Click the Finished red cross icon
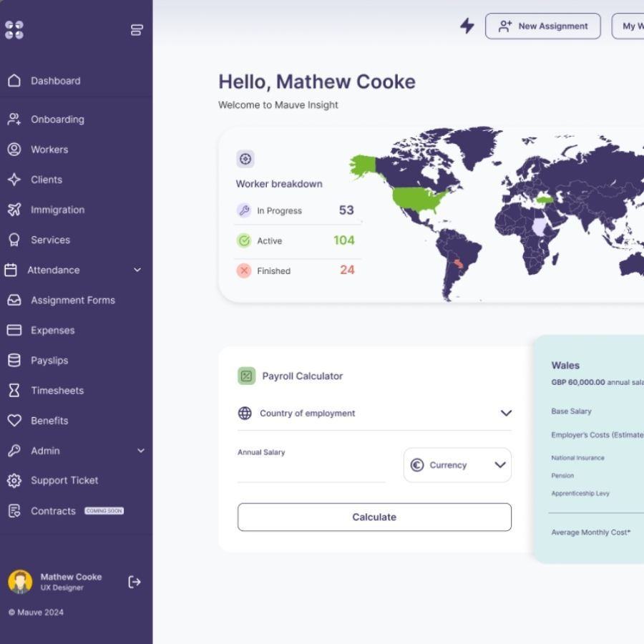The image size is (644, 644). pos(244,270)
